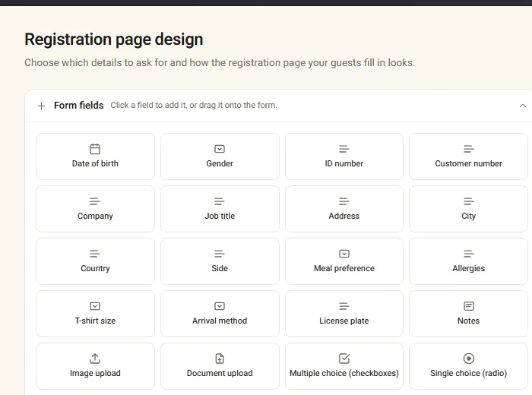The image size is (532, 395).
Task: Click the text icon above City
Action: 469,201
